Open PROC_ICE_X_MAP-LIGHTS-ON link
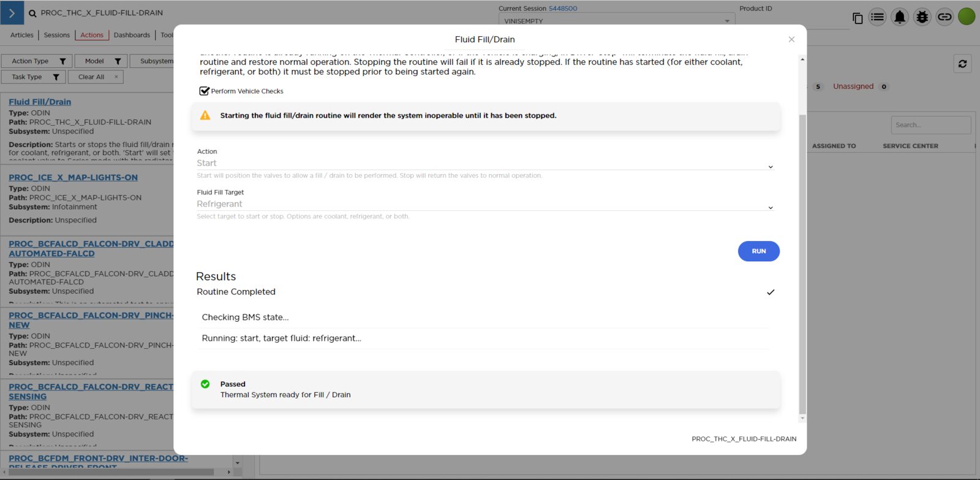Viewport: 980px width, 480px height. click(x=73, y=178)
